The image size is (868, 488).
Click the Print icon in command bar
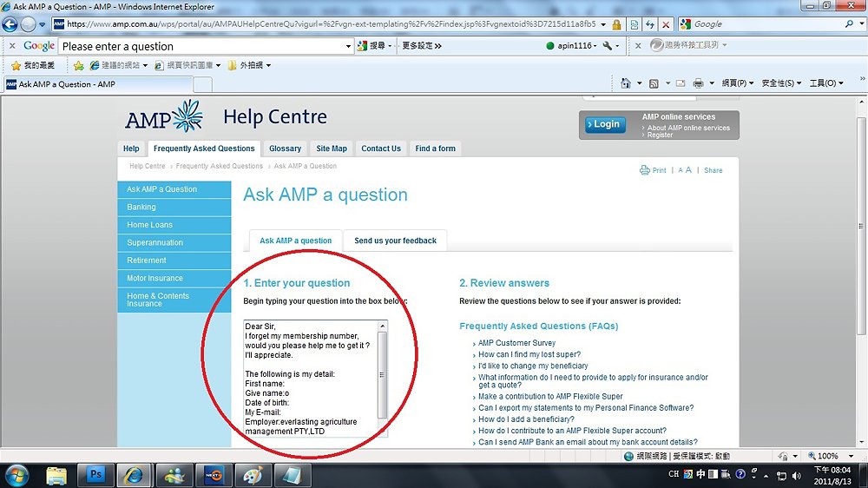(x=698, y=83)
